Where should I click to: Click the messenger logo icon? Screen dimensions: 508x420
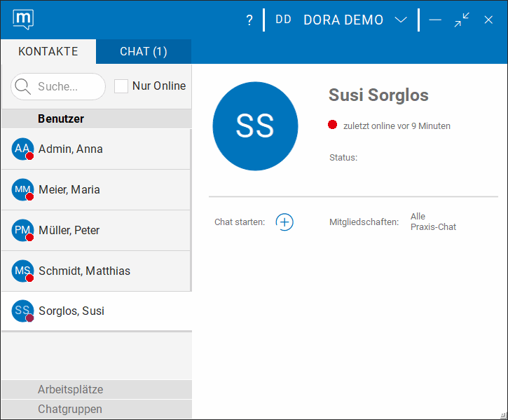[23, 19]
